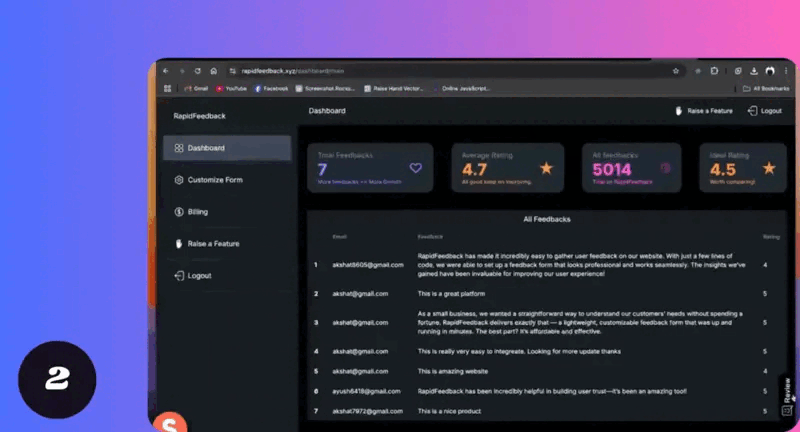Click the feedback 'This is a nice product'
This screenshot has height=432, width=800.
(449, 411)
